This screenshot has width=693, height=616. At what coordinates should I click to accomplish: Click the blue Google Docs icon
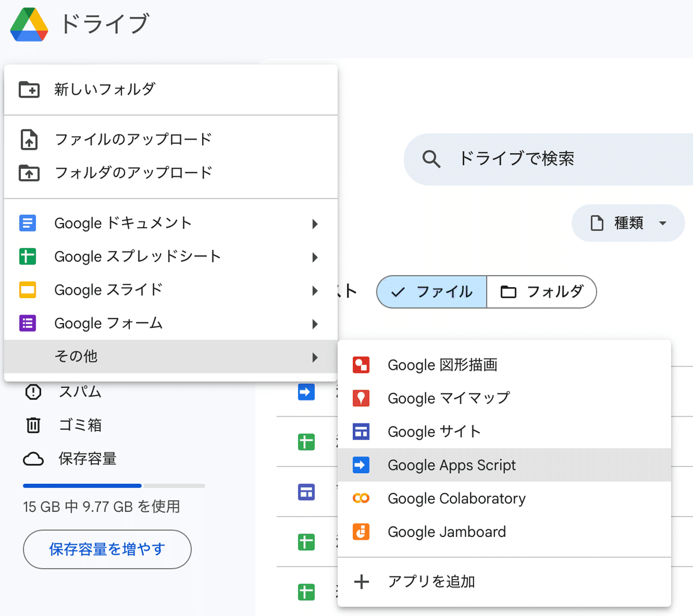point(28,223)
